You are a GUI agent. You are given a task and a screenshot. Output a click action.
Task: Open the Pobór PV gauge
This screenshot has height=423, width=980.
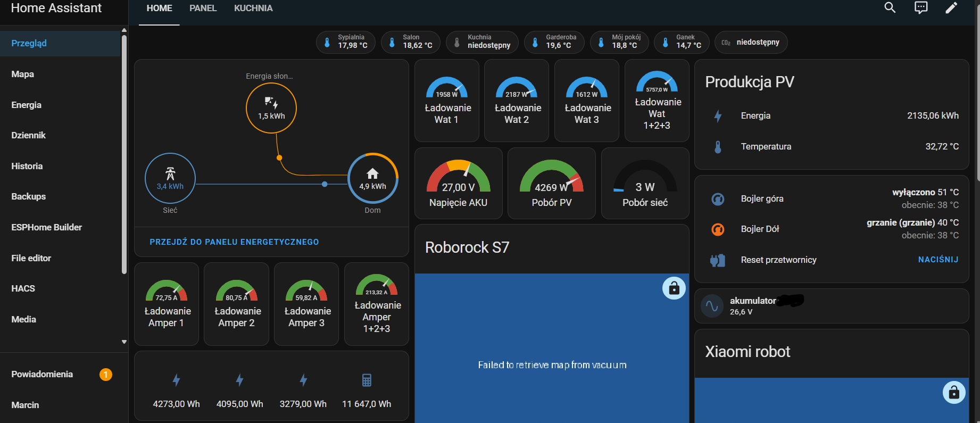(552, 184)
